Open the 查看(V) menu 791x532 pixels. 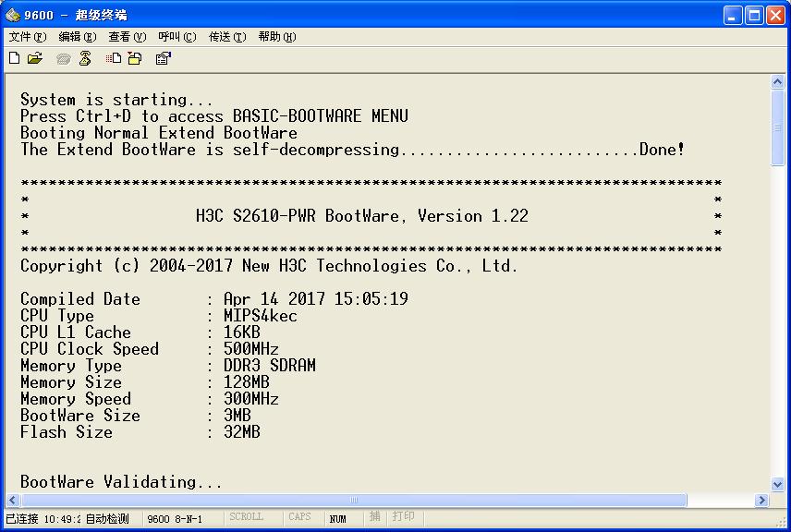[x=127, y=37]
